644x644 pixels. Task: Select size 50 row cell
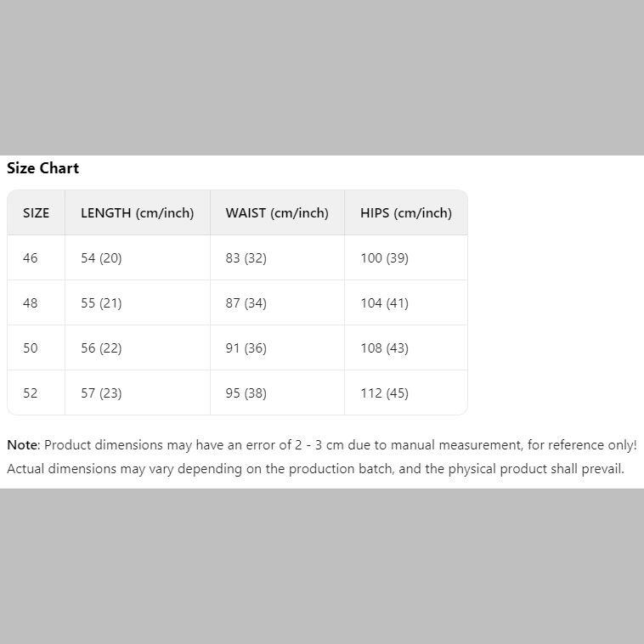31,348
